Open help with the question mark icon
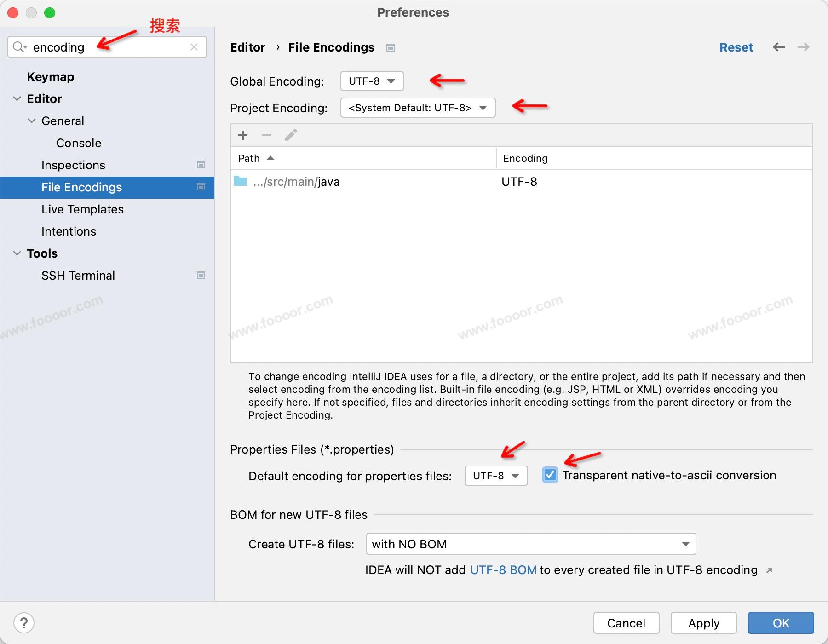 (24, 623)
